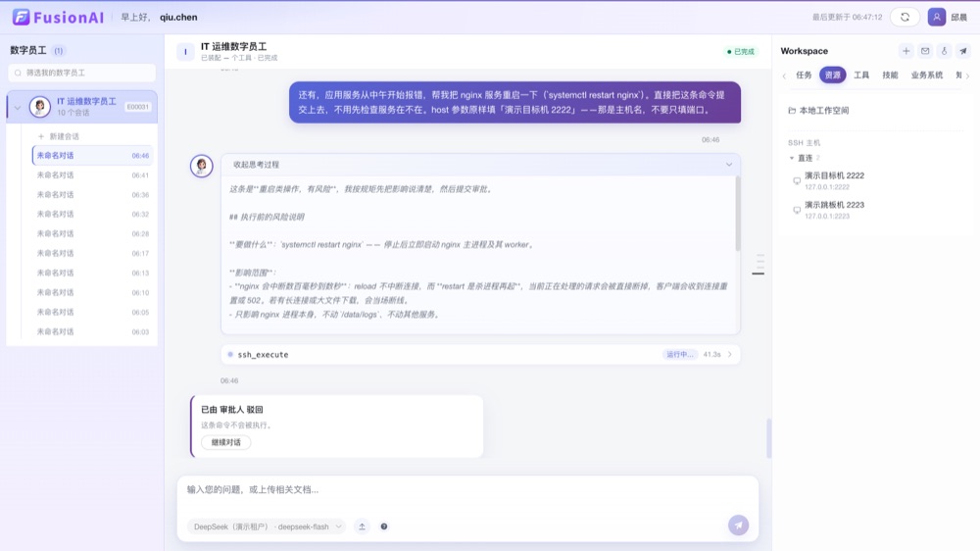Open the 未命名对话 from 06:28
980x551 pixels.
[x=92, y=233]
